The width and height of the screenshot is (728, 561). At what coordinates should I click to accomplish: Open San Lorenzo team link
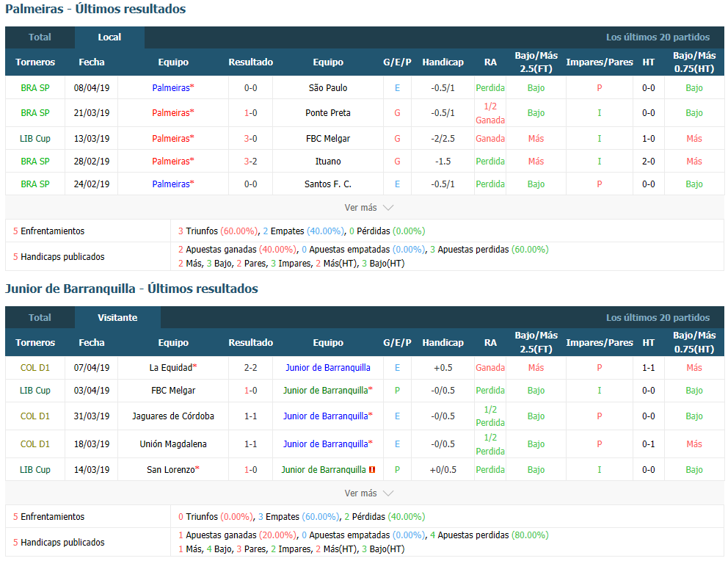pos(172,470)
